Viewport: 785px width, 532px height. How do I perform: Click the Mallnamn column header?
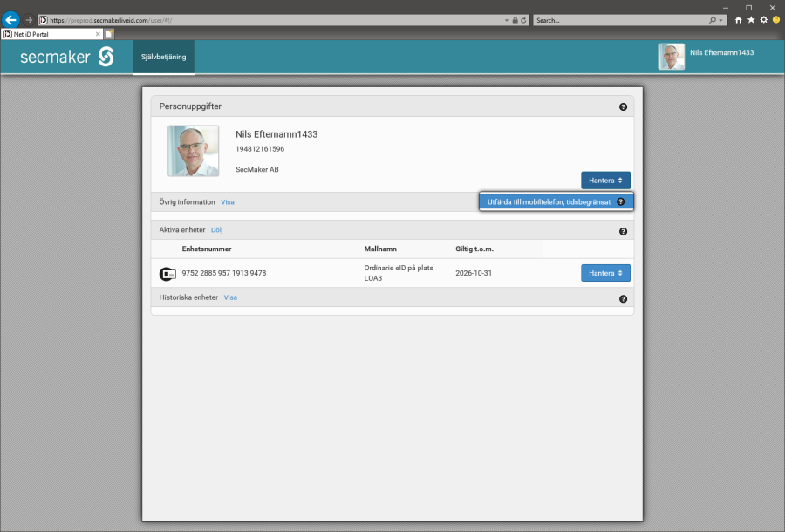pos(380,249)
